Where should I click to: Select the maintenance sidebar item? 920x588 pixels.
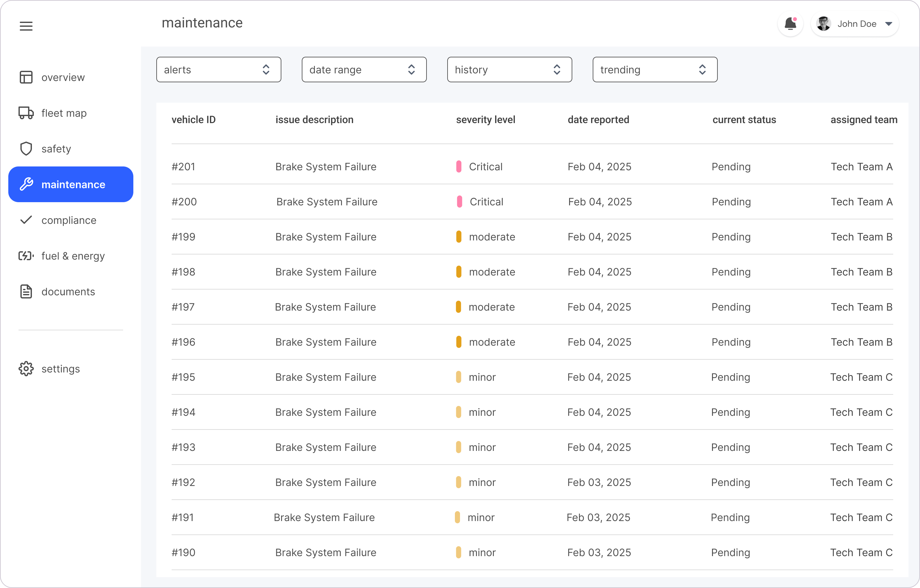71,184
